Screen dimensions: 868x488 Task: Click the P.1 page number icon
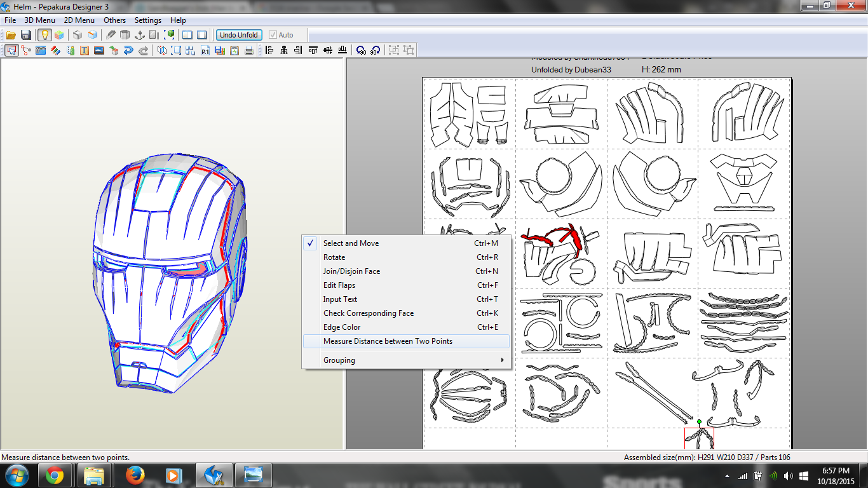pos(205,50)
